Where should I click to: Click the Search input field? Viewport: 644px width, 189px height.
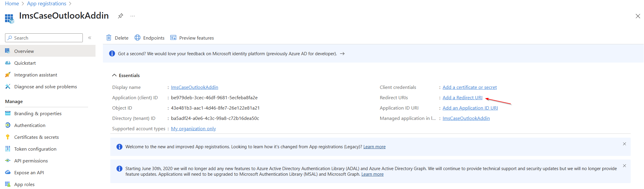44,38
